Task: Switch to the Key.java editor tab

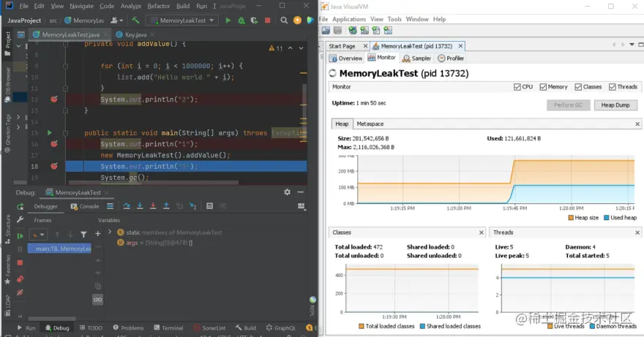Action: (135, 34)
